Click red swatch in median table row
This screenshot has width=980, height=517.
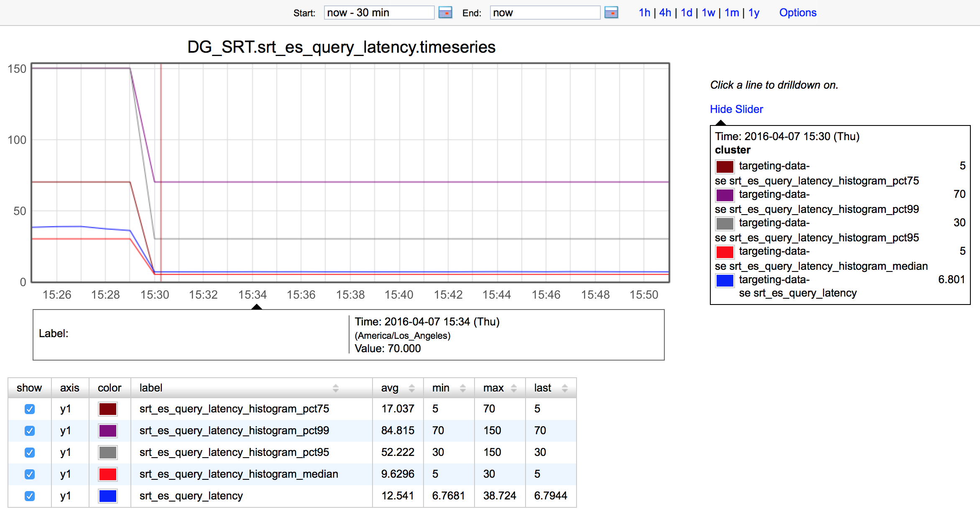click(108, 474)
